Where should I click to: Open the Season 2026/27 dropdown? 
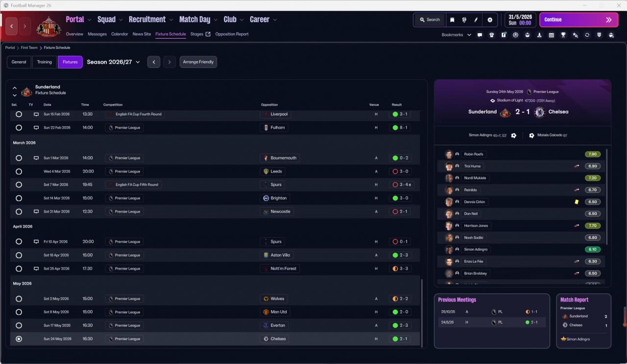[x=113, y=62]
